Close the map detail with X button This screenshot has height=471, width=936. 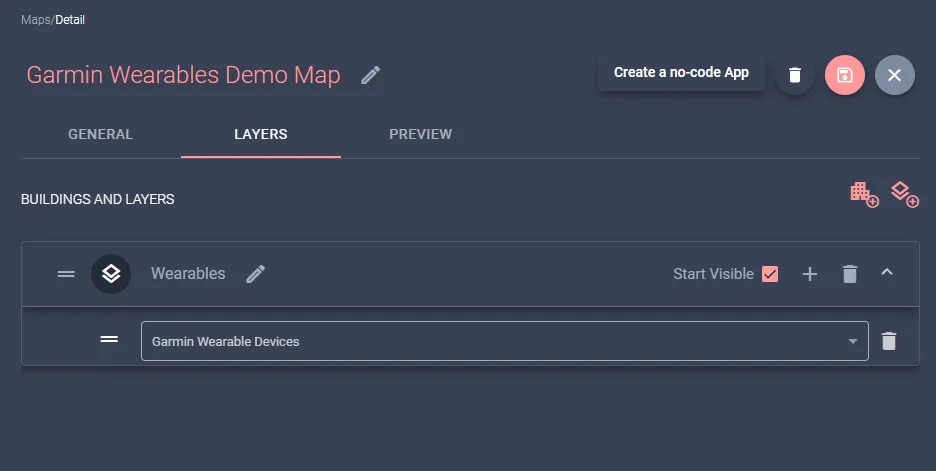pos(894,75)
